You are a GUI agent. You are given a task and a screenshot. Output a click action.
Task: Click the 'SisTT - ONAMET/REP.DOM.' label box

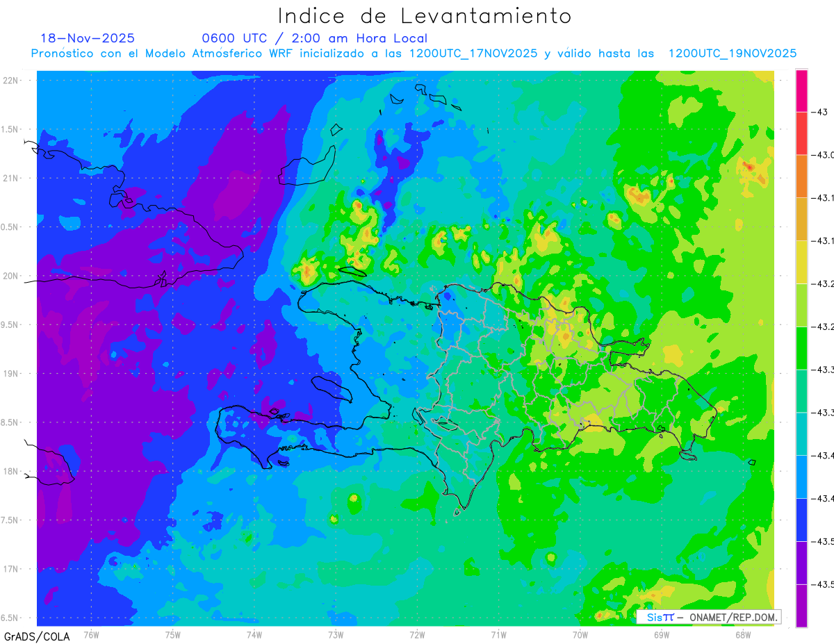(708, 617)
